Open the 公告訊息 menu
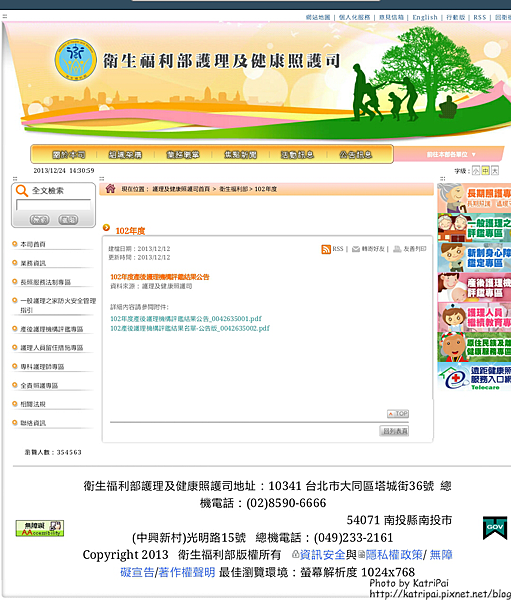This screenshot has height=600, width=511. pos(356,155)
